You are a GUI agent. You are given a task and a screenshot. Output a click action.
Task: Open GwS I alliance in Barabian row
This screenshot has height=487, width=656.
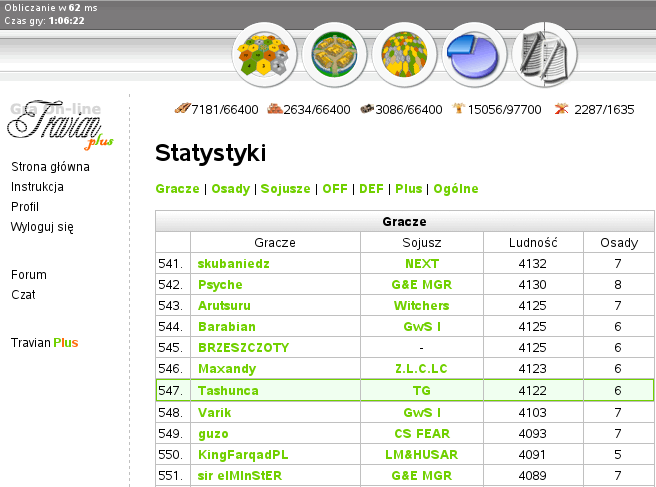pos(422,327)
